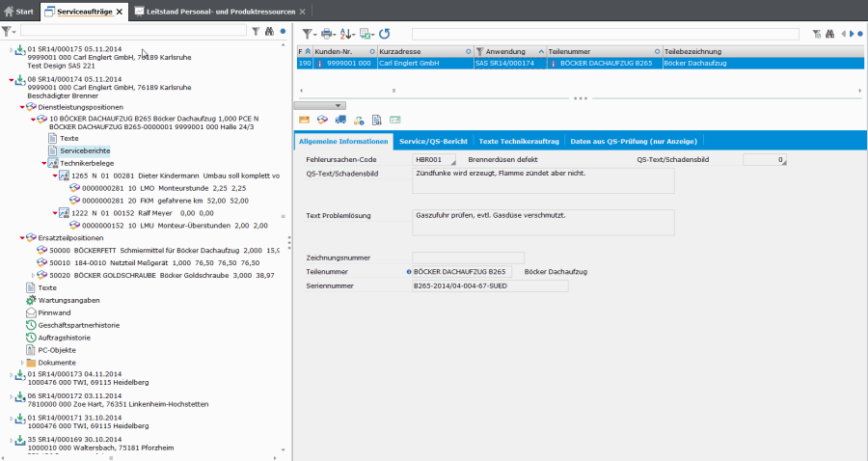Image resolution: width=868 pixels, height=461 pixels.
Task: Open the Fehlerursachen-Code HBR001 dropdown
Action: (454, 159)
